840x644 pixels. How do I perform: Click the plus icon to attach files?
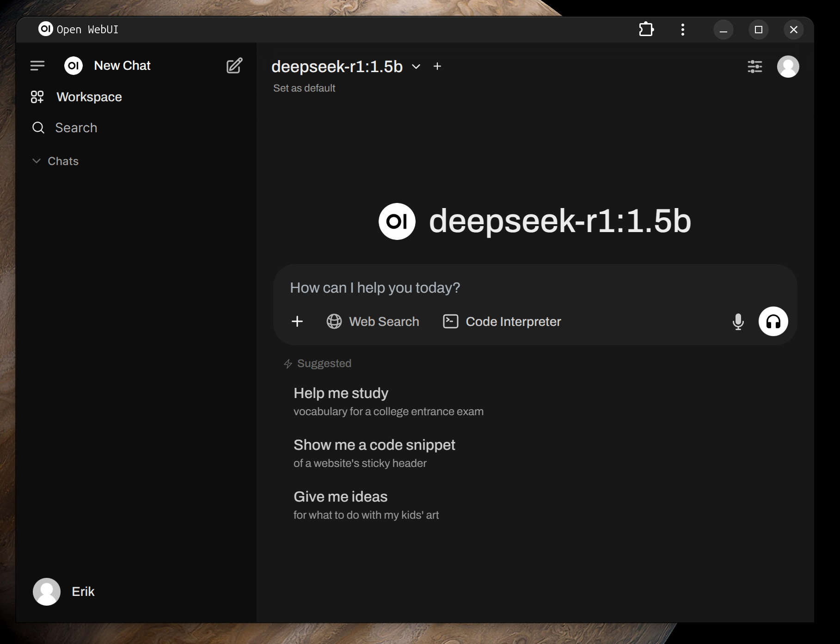coord(297,321)
